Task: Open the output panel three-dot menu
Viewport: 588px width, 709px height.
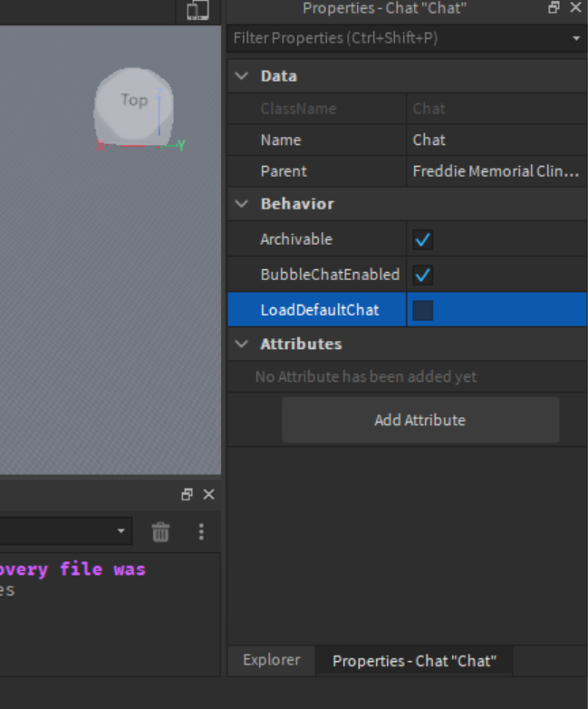Action: click(201, 531)
